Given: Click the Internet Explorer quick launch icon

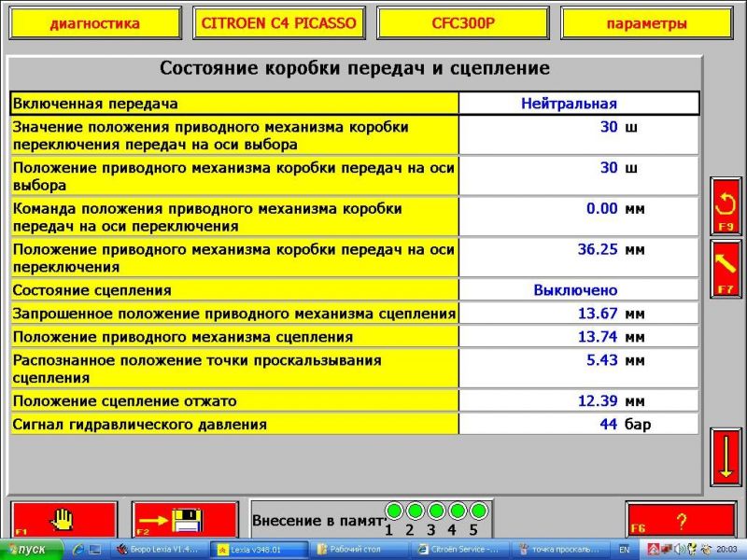Looking at the screenshot, I should point(79,550).
